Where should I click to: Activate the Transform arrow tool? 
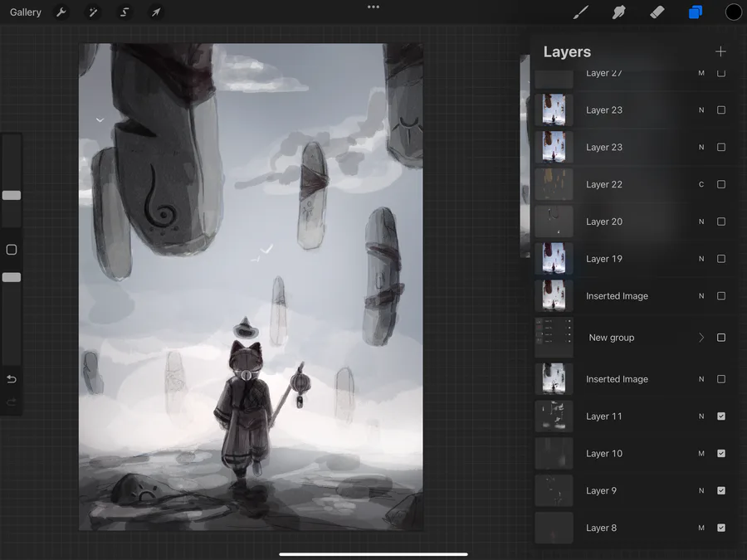(x=156, y=12)
